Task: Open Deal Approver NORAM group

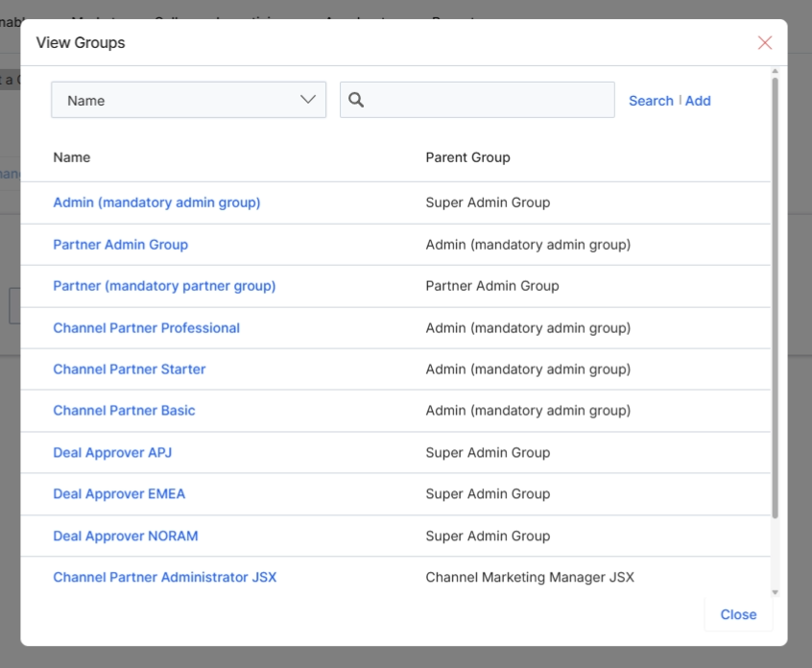Action: (126, 536)
